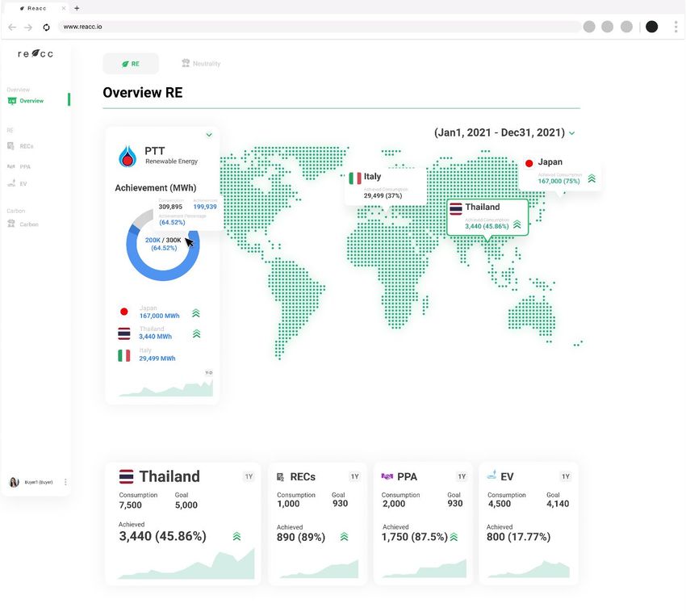This screenshot has height=616, width=686.
Task: Click Japan flag in PTT list
Action: pyautogui.click(x=124, y=312)
